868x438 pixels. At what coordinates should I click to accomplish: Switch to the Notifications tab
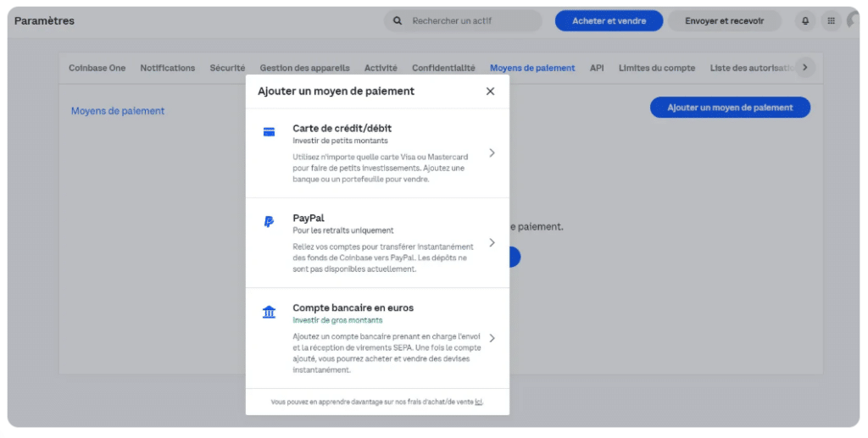(x=167, y=68)
